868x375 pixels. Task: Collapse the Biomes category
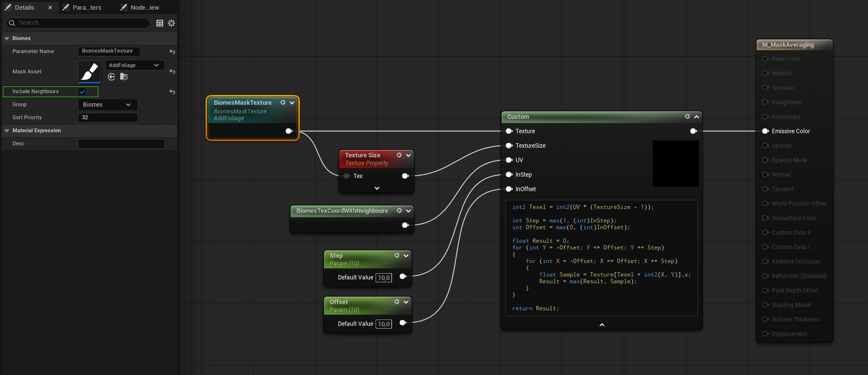click(x=7, y=38)
